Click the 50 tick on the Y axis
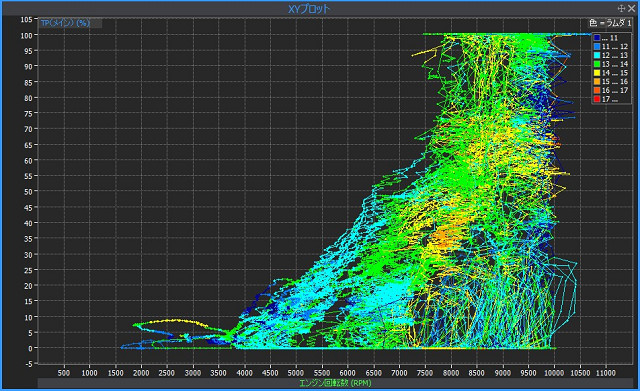The image size is (640, 391). (x=28, y=191)
